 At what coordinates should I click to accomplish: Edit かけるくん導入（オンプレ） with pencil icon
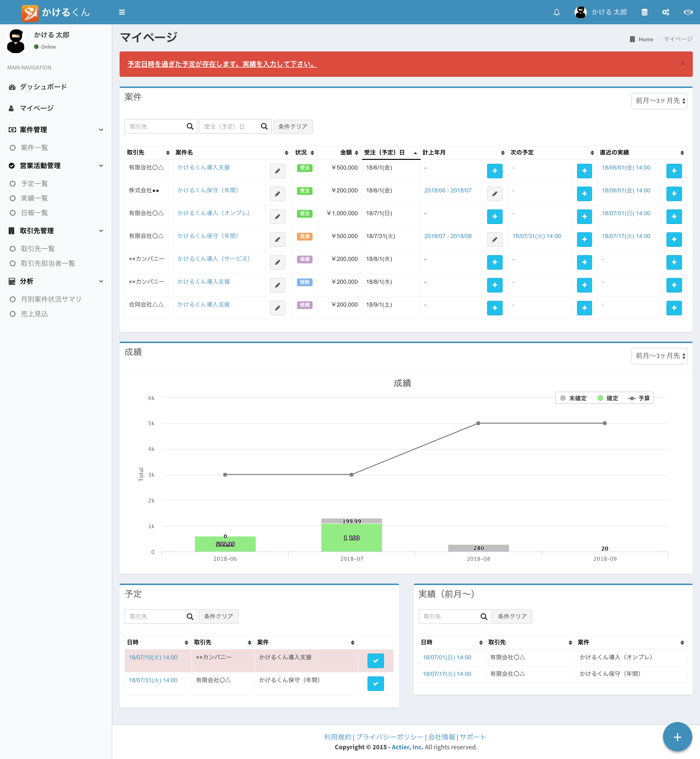point(277,216)
